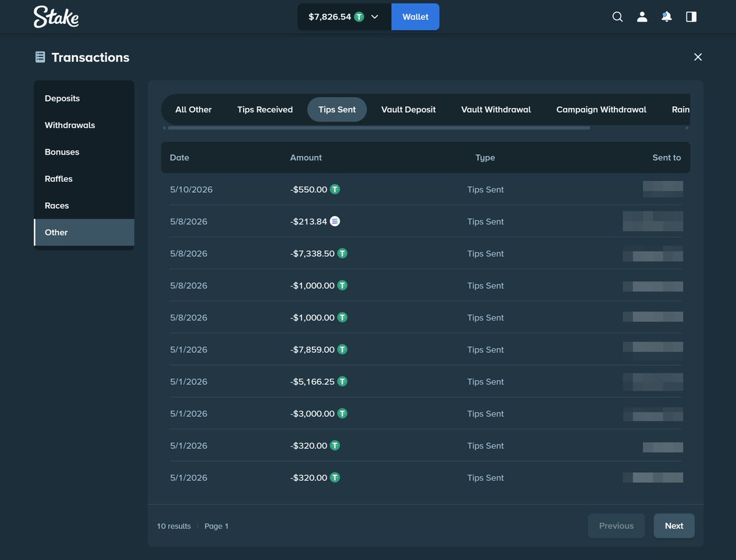The width and height of the screenshot is (736, 560).
Task: Click the scrollbar right arrow
Action: point(687,128)
